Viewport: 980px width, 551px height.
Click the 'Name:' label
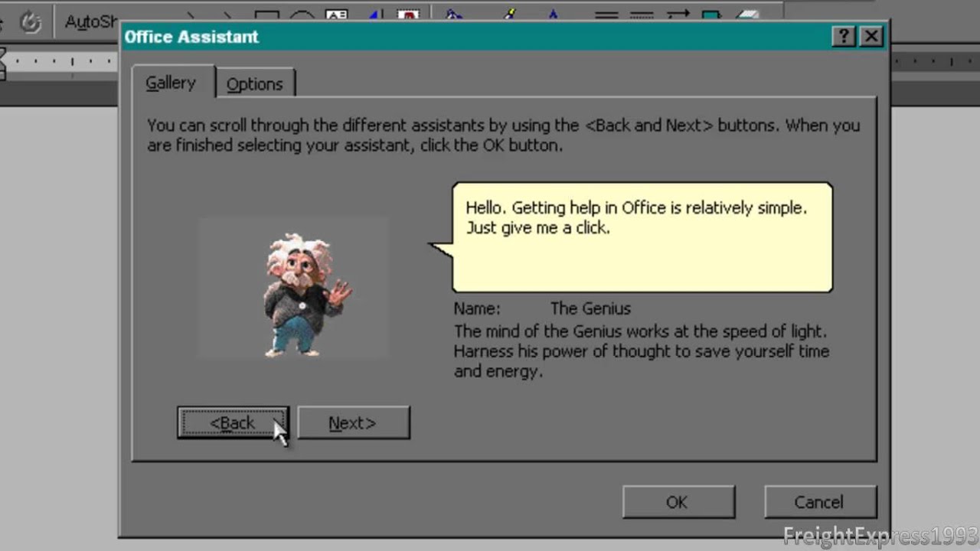[x=476, y=308]
